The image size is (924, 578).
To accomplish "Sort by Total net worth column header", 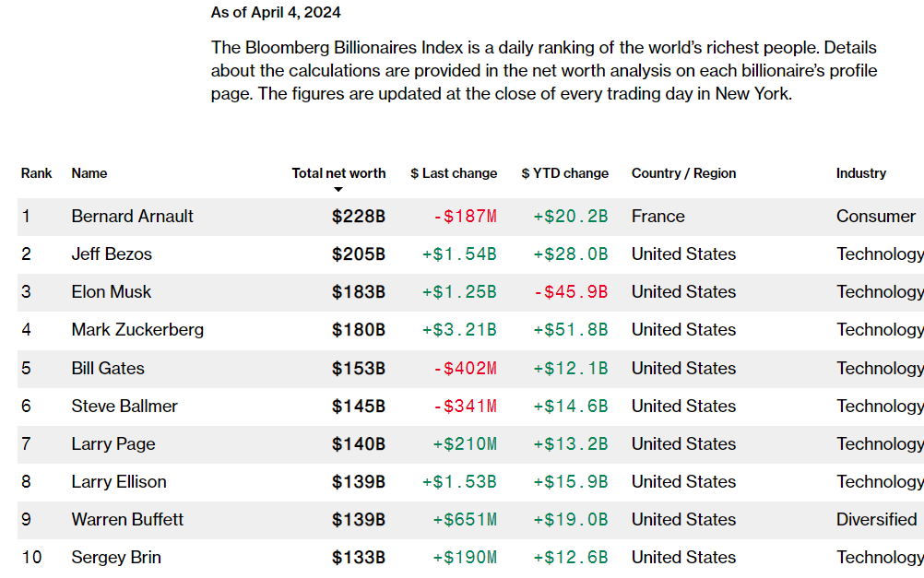I will [x=338, y=173].
